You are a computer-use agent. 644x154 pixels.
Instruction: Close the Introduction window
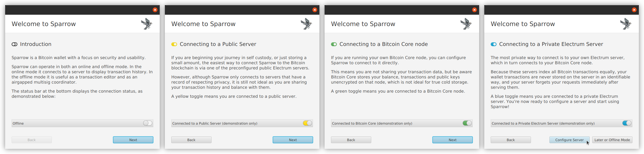point(155,10)
